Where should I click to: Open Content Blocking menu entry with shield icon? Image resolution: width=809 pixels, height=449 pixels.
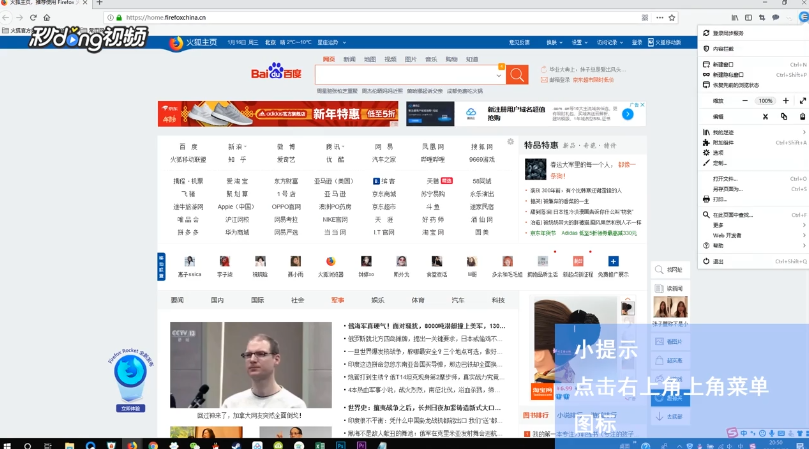[753, 49]
